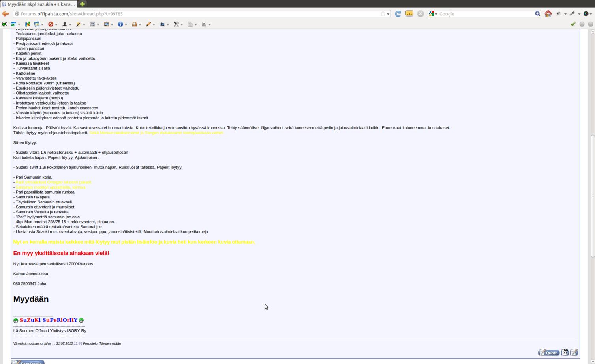Click the Post Reply button
Image resolution: width=595 pixels, height=364 pixels.
click(28, 362)
